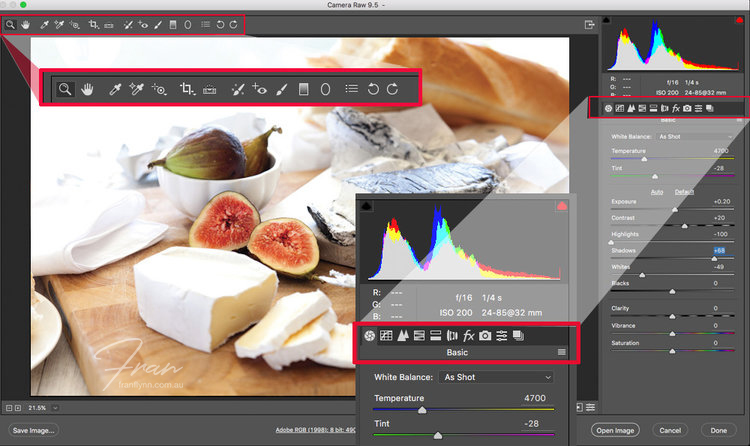Open the small White Balance dropdown in the right panel
Screen dimensions: 750x446
695,136
